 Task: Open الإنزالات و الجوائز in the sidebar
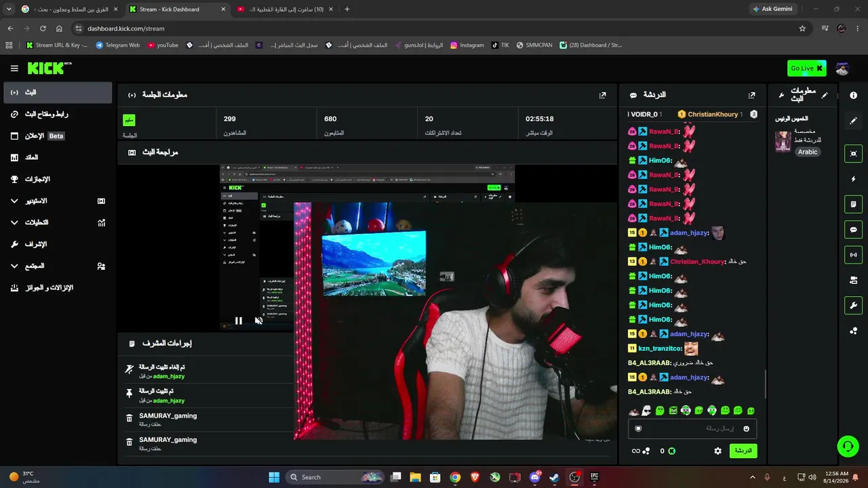[x=58, y=287]
